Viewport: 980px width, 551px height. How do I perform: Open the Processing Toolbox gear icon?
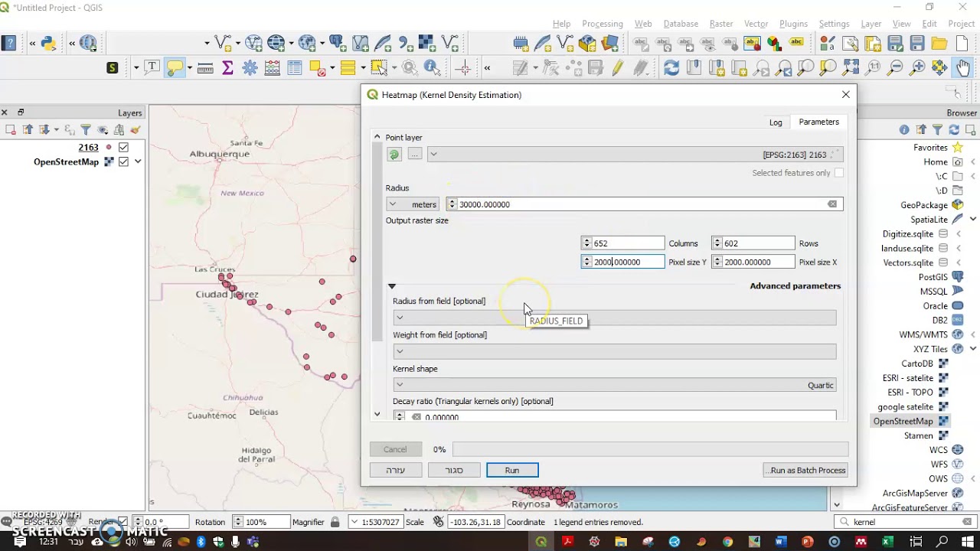coord(250,68)
